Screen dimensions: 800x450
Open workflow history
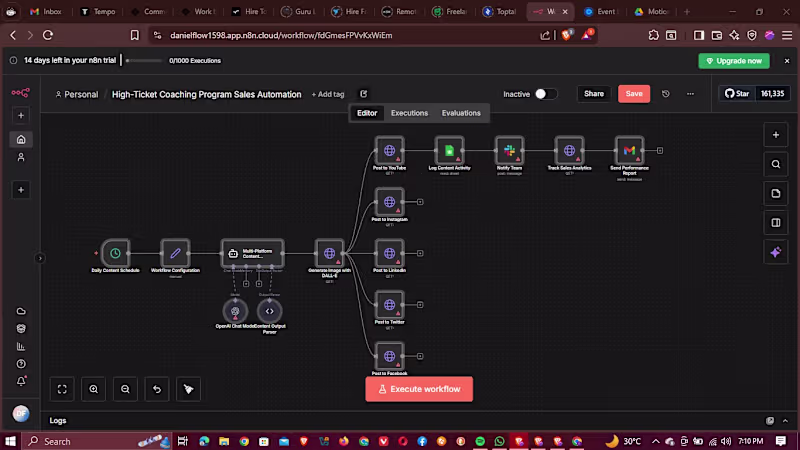pyautogui.click(x=666, y=94)
